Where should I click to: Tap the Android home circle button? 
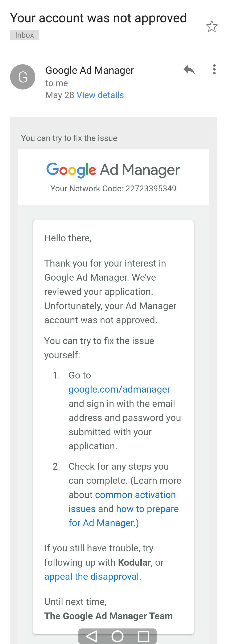(x=117, y=636)
